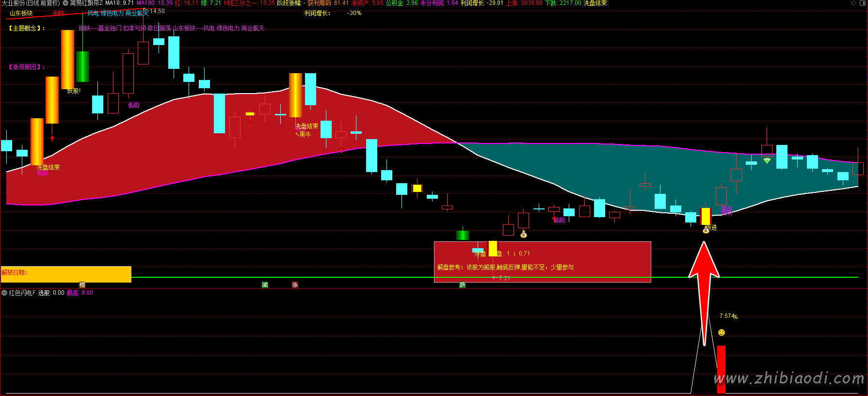This screenshot has height=396, width=868.
Task: Click the 净资产 5.85 readout
Action: point(367,3)
